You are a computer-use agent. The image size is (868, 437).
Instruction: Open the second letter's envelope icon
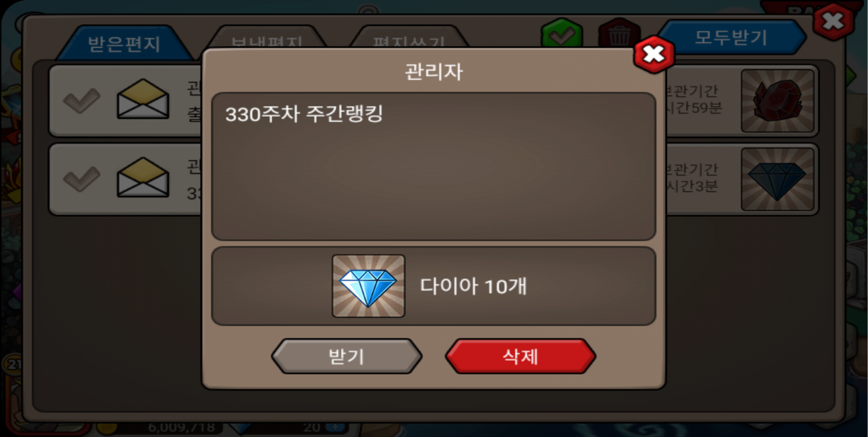click(143, 178)
